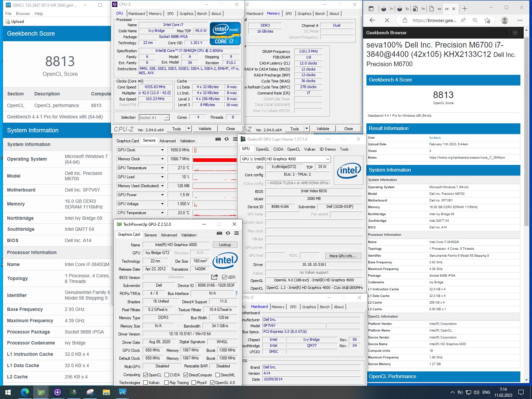
Task: Switch to the Mainboard tab in the left CPU-Z window
Action: 137,14
